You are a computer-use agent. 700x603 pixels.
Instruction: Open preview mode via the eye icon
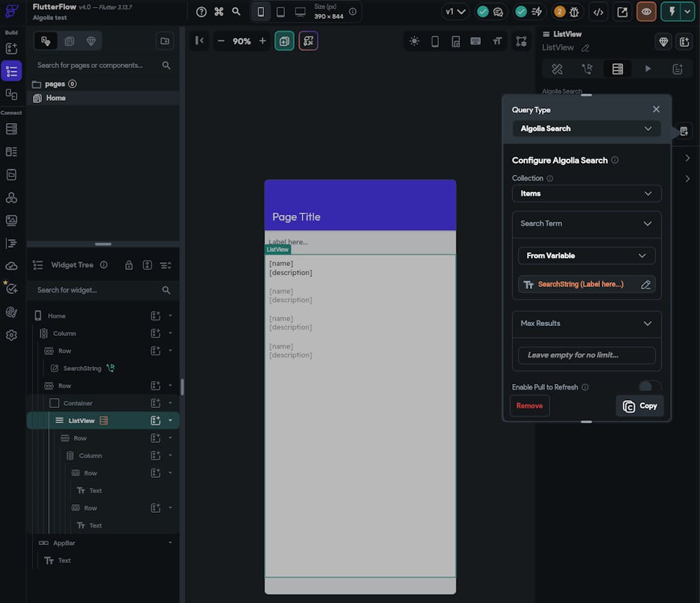[645, 11]
